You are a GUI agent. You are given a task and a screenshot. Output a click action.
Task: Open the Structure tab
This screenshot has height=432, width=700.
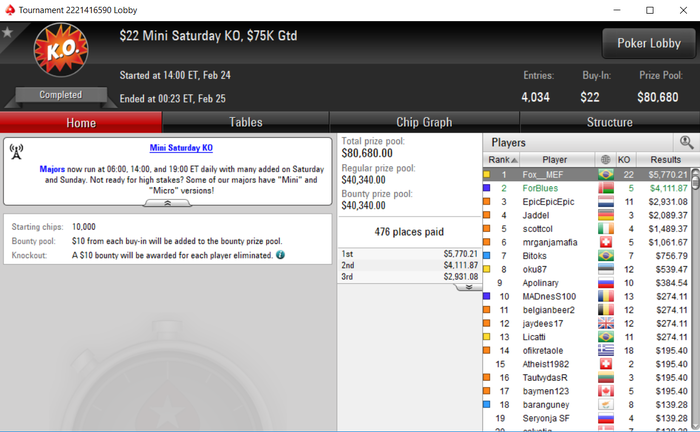(x=609, y=122)
